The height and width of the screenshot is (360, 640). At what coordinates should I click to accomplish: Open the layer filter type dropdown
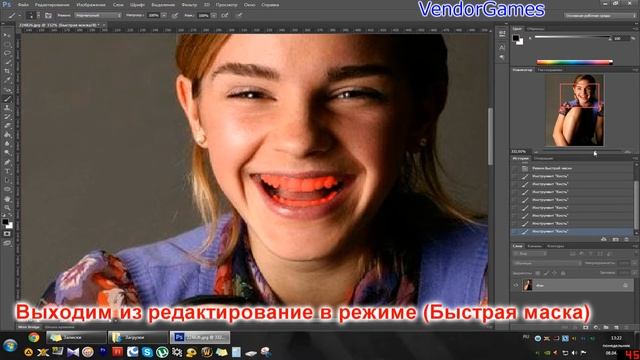click(530, 254)
